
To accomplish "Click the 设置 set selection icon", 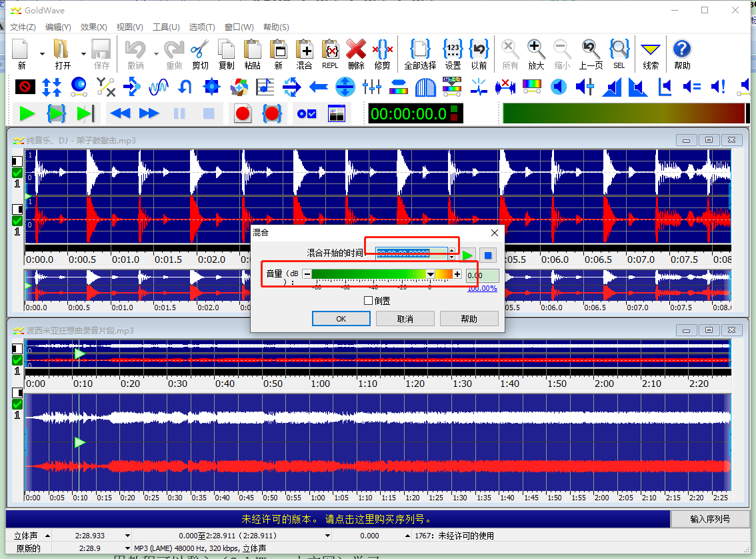I will pyautogui.click(x=453, y=49).
